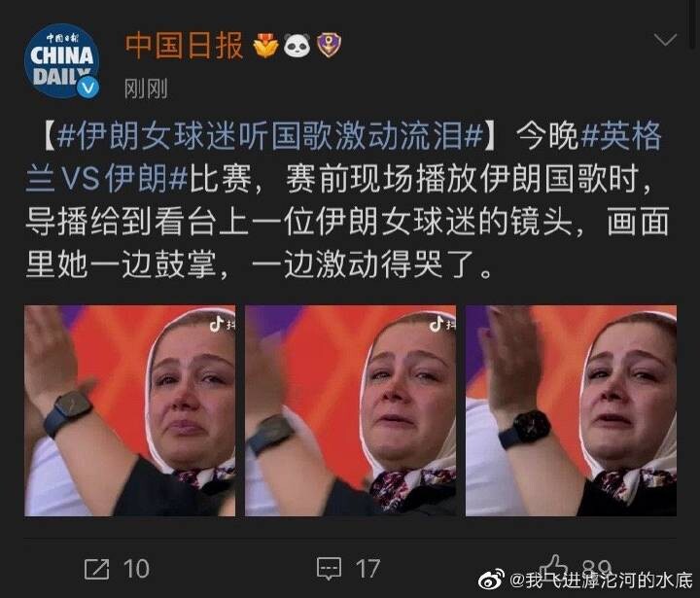
Task: Like the post with thumbs-up icon
Action: click(x=552, y=566)
